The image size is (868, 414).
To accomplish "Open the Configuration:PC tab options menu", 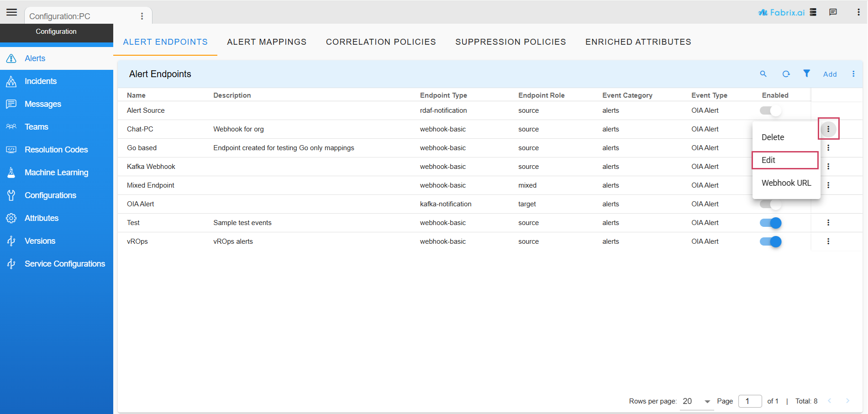I will point(142,16).
